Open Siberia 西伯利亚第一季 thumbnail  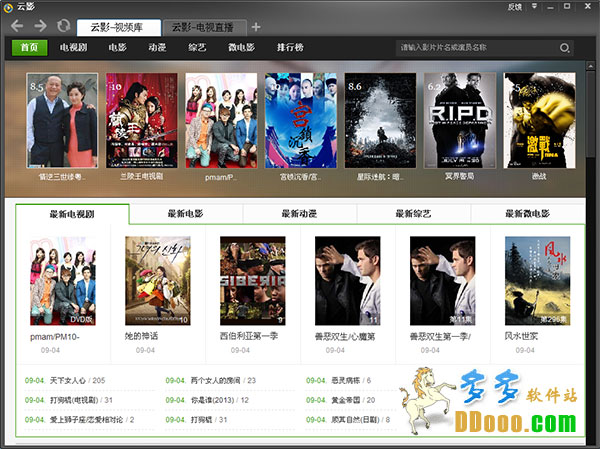point(253,281)
